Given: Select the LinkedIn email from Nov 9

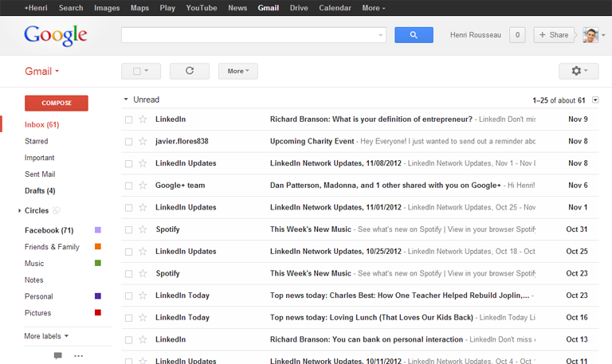Looking at the screenshot, I should [128, 119].
